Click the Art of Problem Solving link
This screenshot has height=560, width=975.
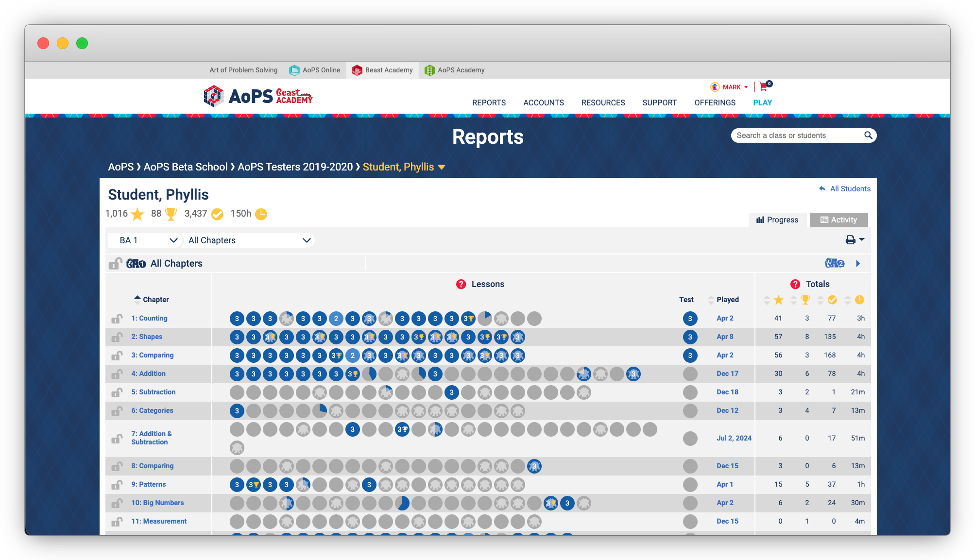243,70
